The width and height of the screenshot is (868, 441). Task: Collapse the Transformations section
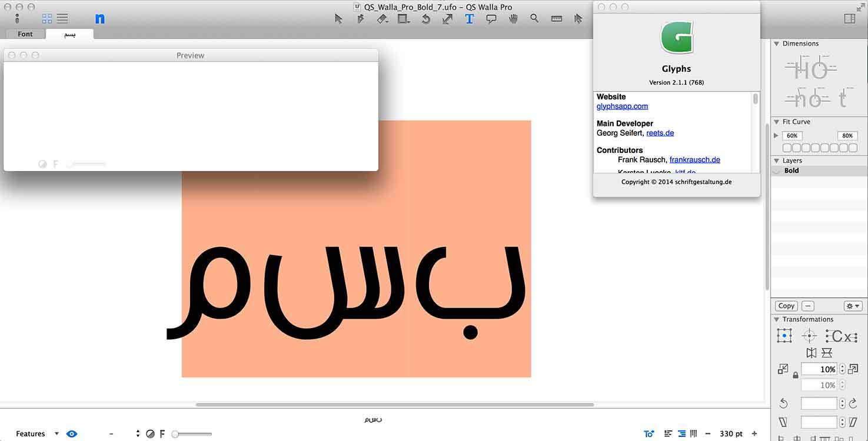[776, 319]
